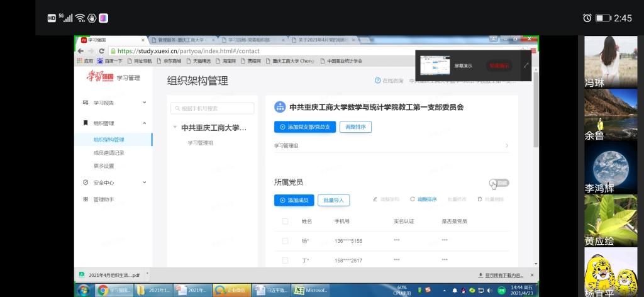Check the box for member 杨*

point(285,241)
